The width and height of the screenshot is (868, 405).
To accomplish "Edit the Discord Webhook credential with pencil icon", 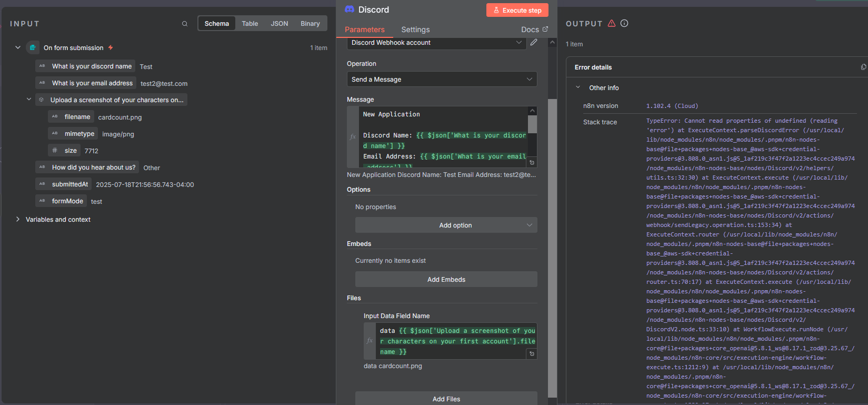I will 534,42.
